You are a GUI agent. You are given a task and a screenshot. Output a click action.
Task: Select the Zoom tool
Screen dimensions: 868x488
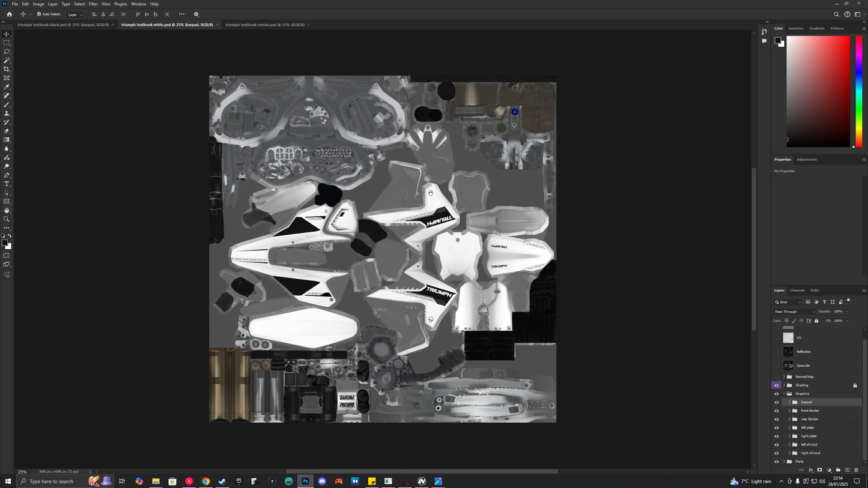(7, 219)
